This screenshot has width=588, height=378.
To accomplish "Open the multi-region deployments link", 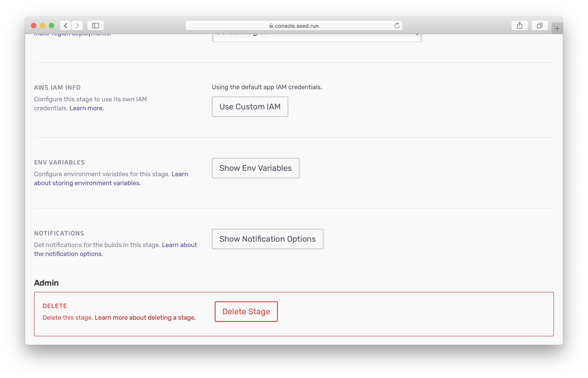I will coord(72,35).
